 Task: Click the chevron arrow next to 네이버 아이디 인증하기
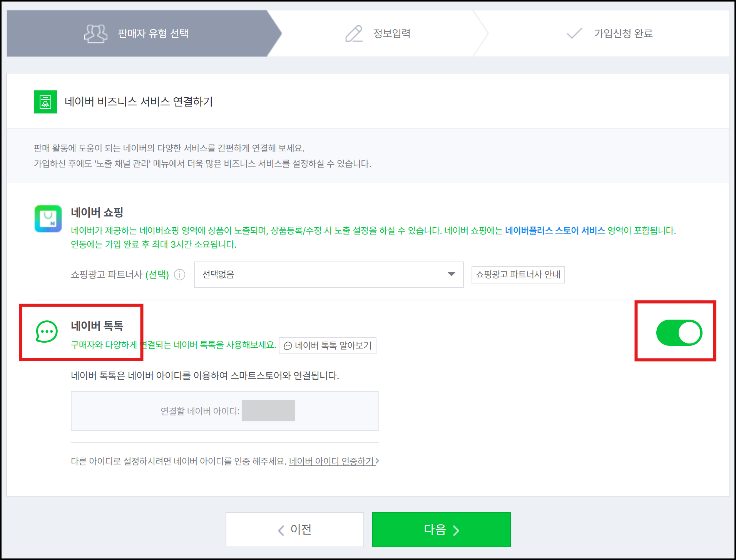(x=378, y=461)
